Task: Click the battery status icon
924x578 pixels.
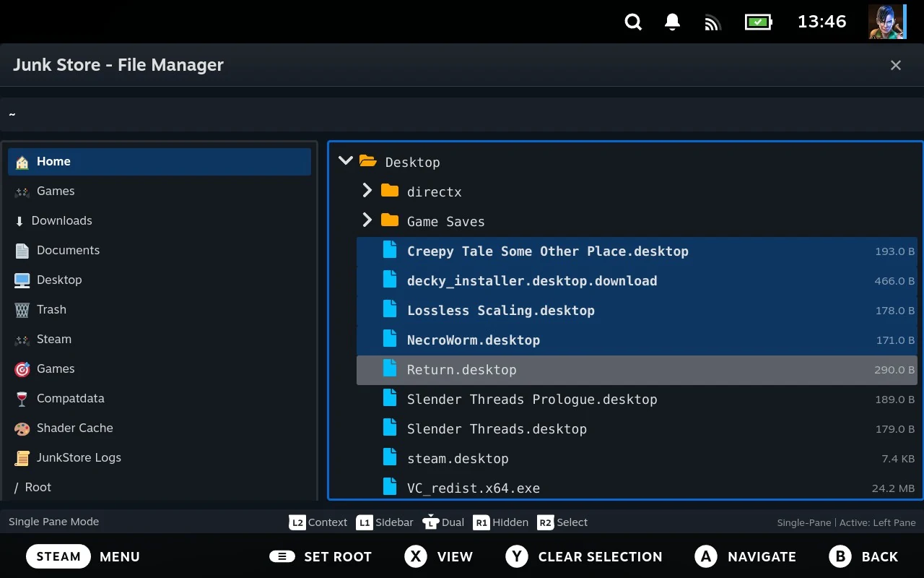Action: click(758, 22)
